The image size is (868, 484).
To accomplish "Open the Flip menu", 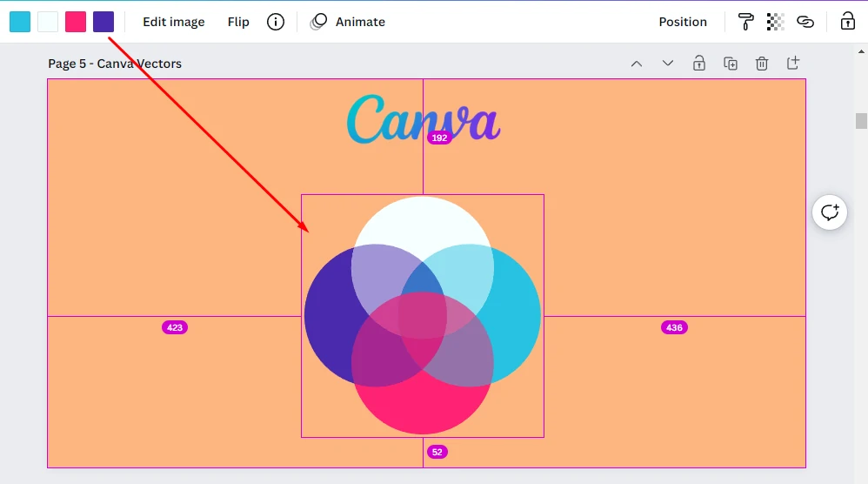I will pos(238,22).
